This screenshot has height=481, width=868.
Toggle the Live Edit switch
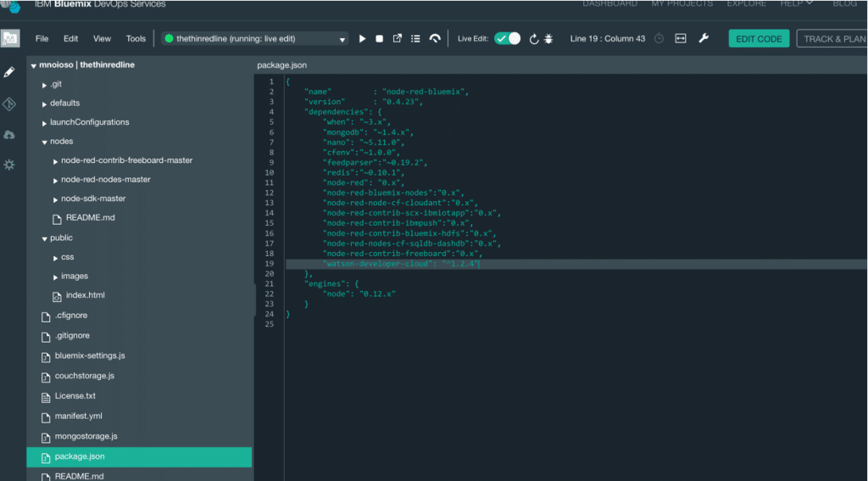pyautogui.click(x=507, y=38)
